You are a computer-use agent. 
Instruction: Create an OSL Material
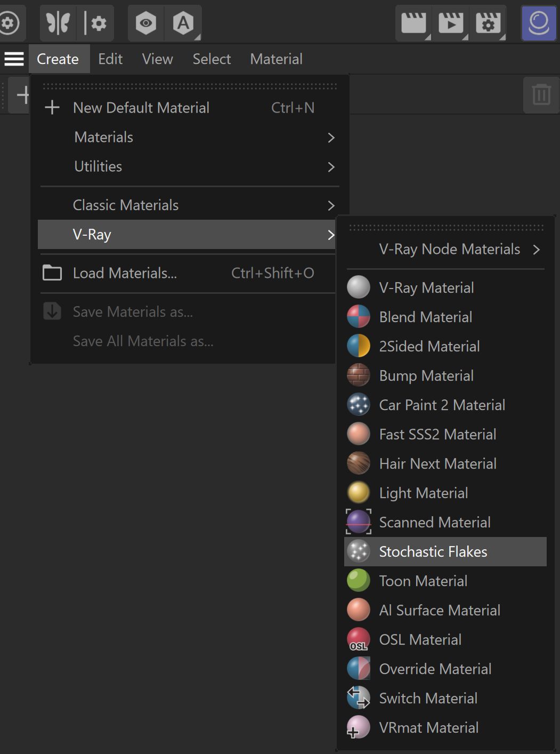(445, 640)
